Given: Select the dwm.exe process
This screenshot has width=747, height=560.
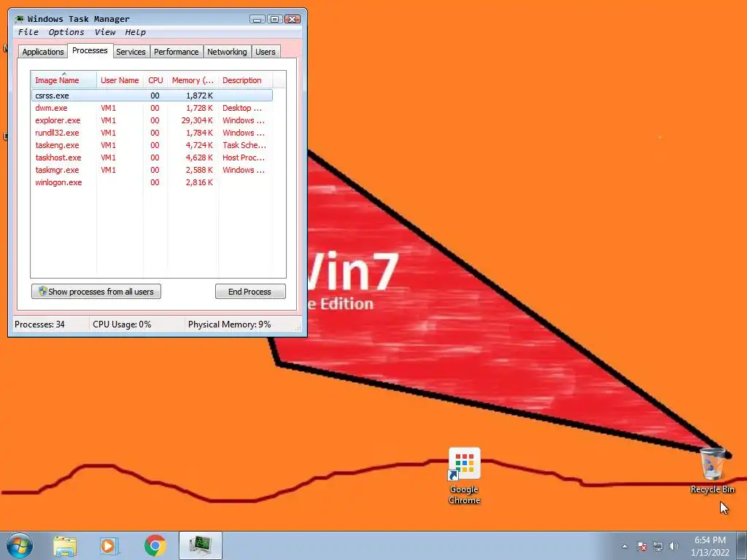Looking at the screenshot, I should 152,108.
